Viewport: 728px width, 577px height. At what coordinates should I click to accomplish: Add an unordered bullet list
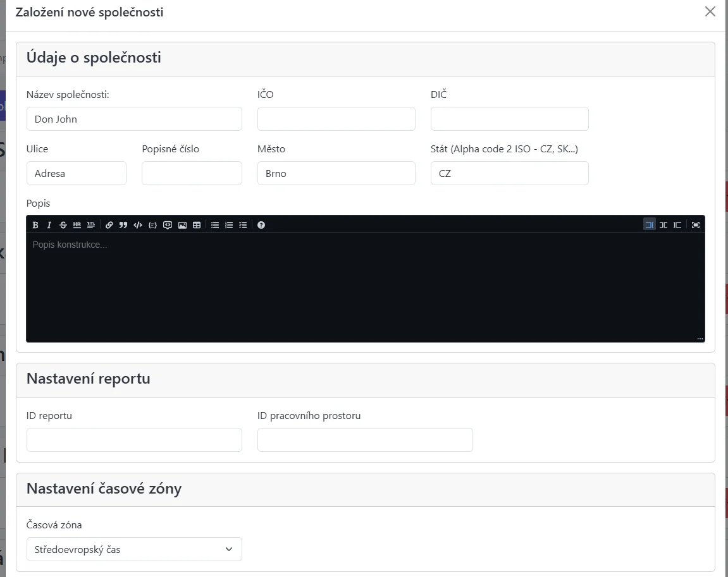(x=215, y=225)
